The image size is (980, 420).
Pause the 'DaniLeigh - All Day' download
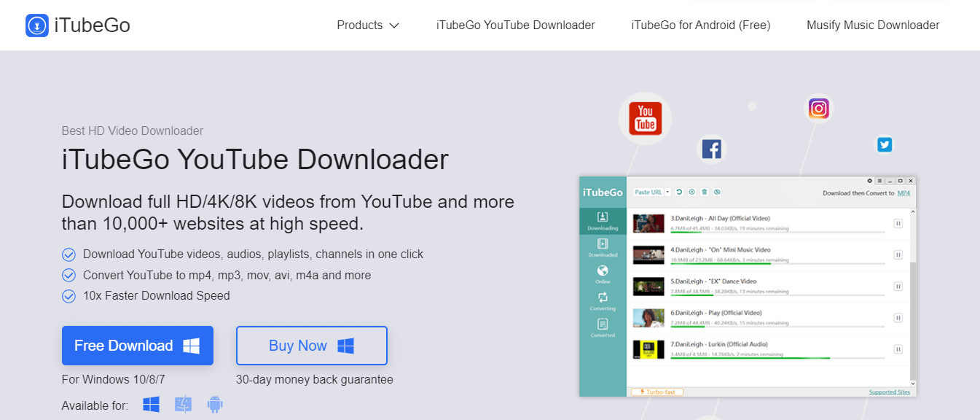point(898,223)
